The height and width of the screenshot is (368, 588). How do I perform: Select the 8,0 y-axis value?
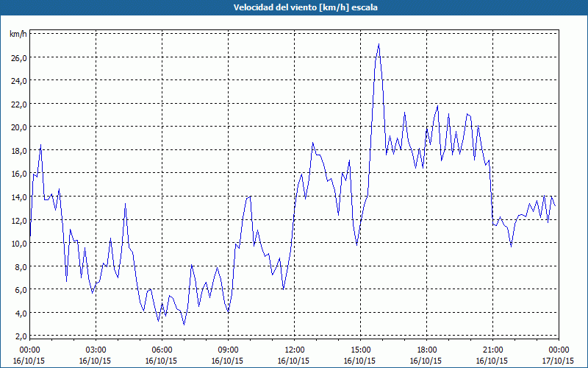pos(21,266)
